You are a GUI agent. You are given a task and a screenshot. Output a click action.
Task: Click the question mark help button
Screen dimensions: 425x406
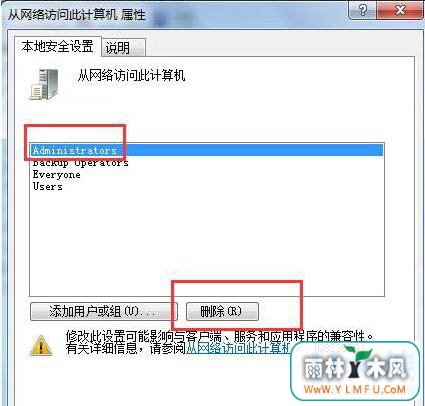[x=362, y=10]
